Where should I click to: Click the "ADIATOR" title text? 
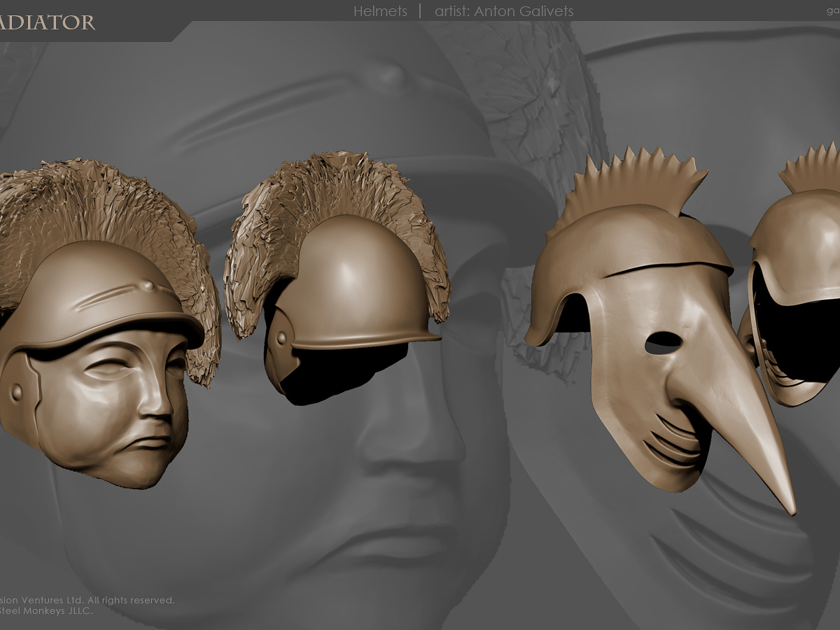tap(47, 22)
